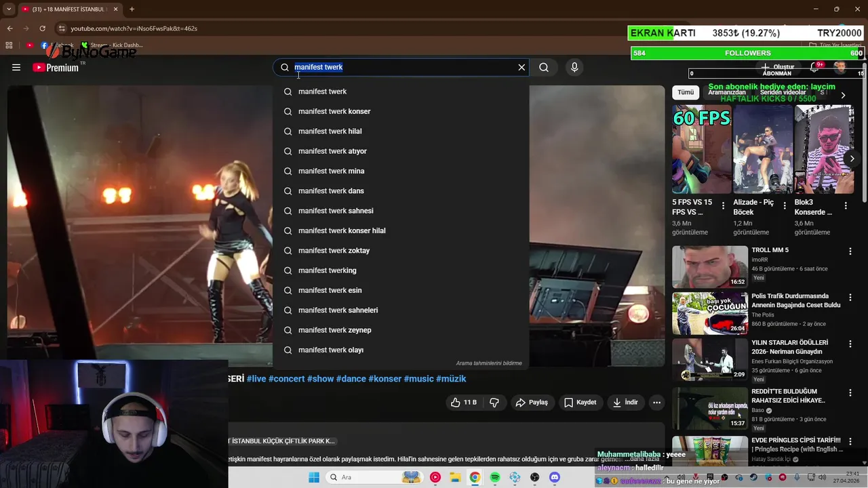868x488 pixels.
Task: Open Spotify from taskbar
Action: [x=495, y=477]
